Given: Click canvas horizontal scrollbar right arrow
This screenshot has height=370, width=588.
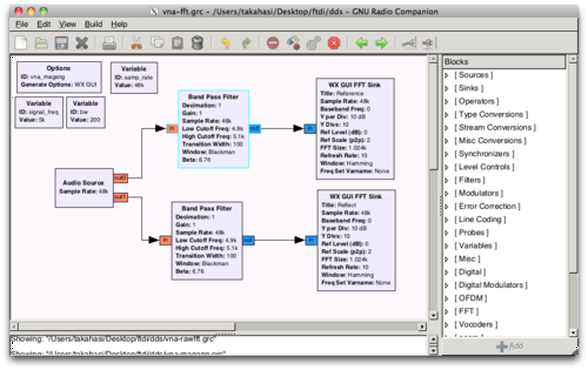Looking at the screenshot, I should pyautogui.click(x=422, y=327).
